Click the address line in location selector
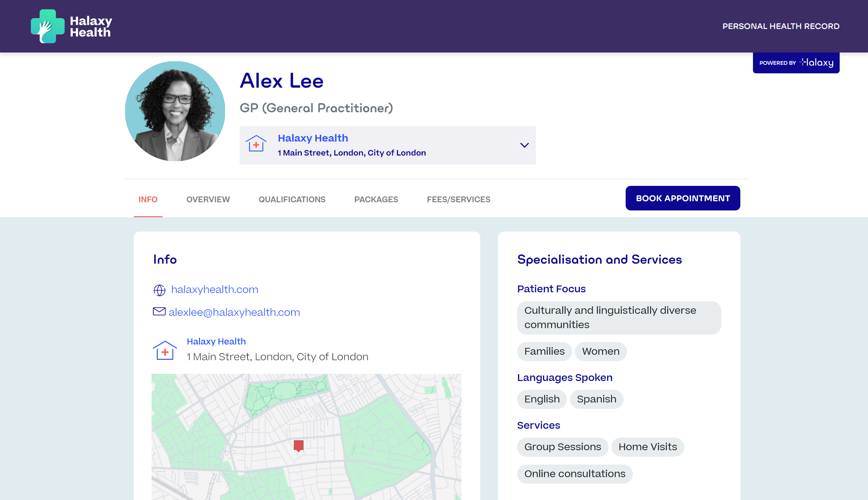Viewport: 868px width, 500px height. point(352,153)
